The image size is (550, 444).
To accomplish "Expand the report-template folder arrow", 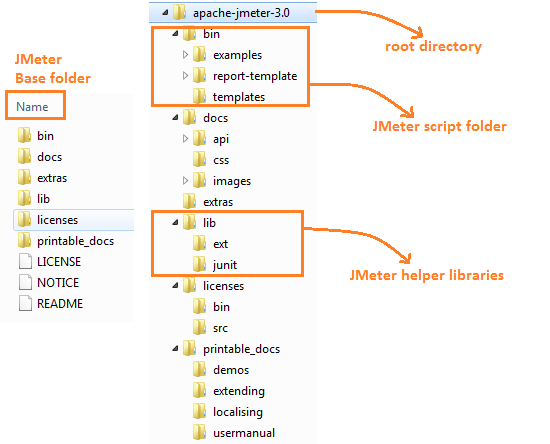I will click(186, 76).
